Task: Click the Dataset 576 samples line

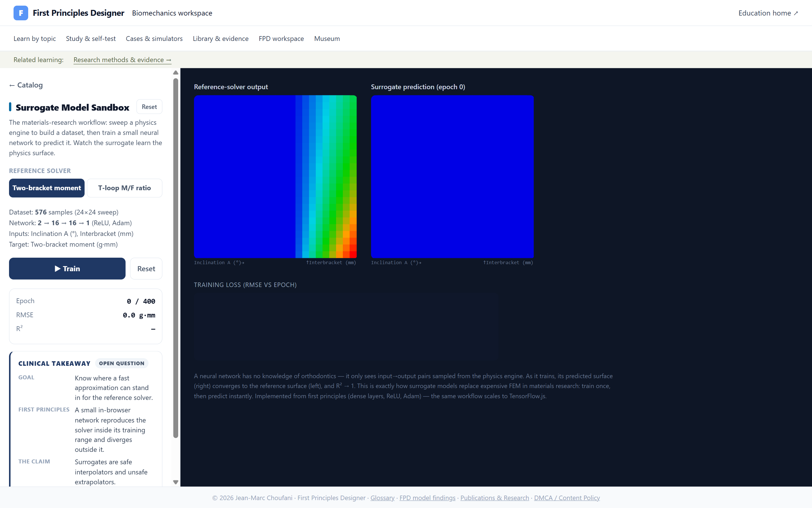Action: (x=64, y=212)
